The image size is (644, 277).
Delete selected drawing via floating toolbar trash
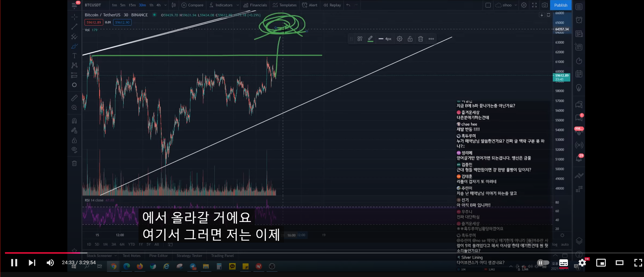pos(420,39)
